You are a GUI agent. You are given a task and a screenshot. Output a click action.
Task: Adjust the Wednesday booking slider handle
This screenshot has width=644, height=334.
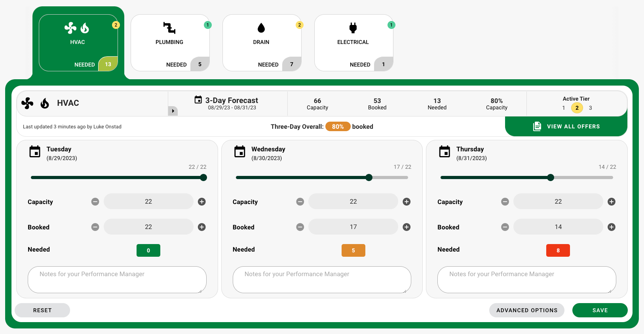point(369,177)
